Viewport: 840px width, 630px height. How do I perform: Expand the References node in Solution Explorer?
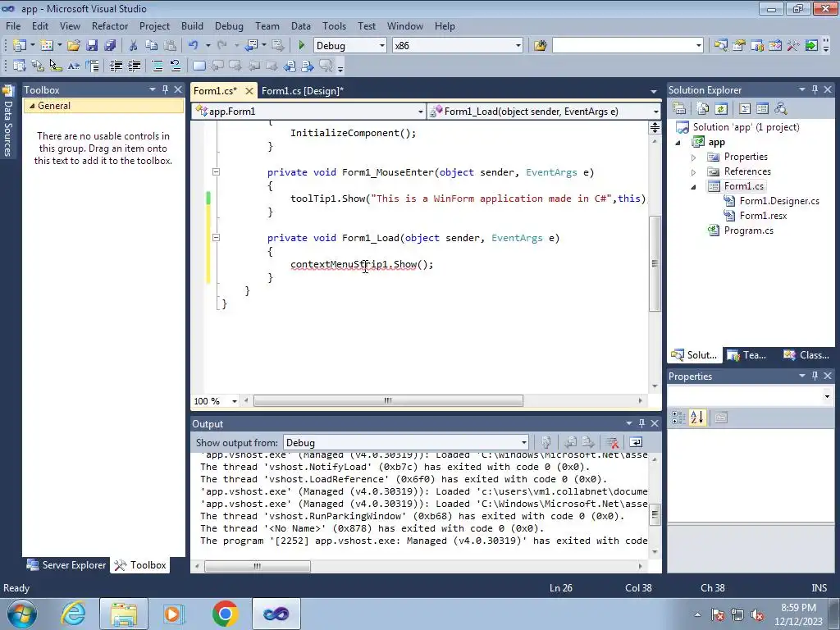694,172
